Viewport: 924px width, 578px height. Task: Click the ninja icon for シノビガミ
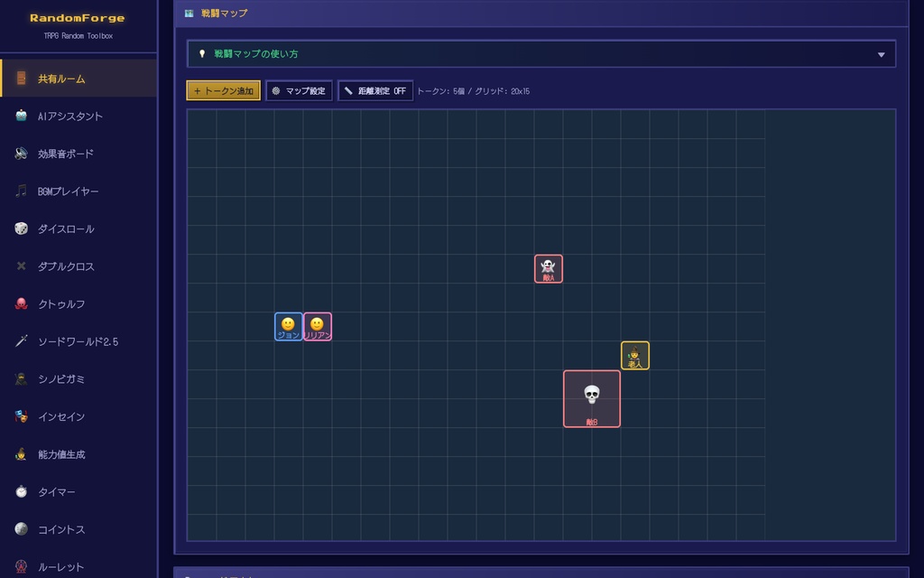pos(22,378)
